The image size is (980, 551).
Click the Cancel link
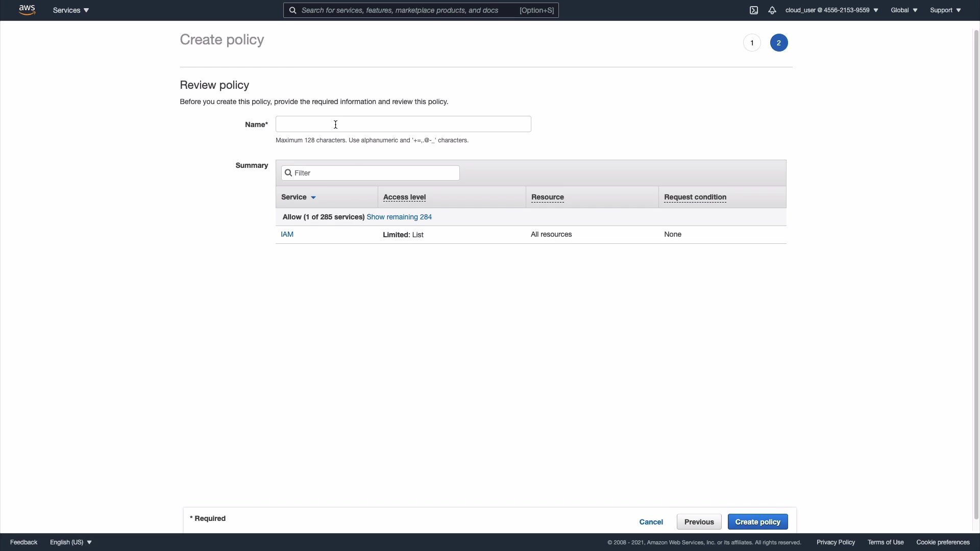651,522
